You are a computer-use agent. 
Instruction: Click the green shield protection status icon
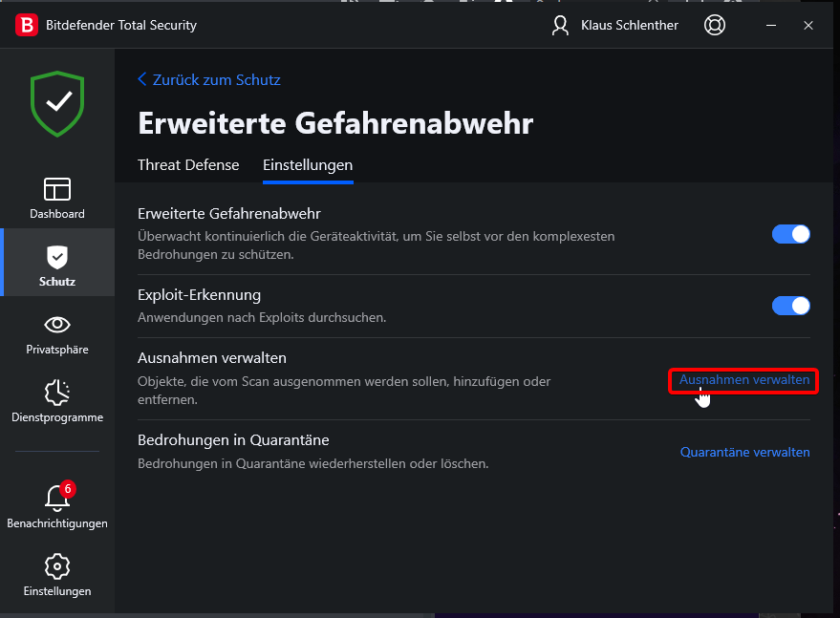[57, 102]
